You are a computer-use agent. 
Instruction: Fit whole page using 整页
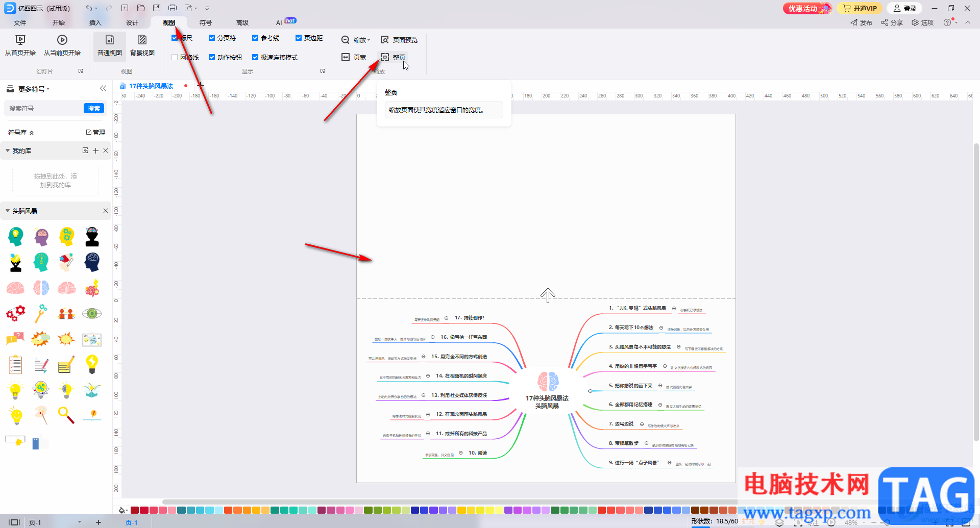393,57
